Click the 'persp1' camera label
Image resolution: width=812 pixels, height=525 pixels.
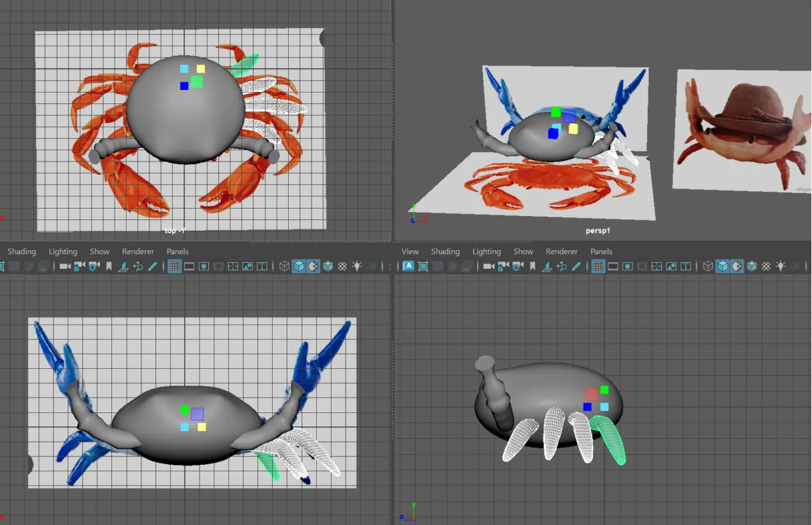click(x=598, y=230)
